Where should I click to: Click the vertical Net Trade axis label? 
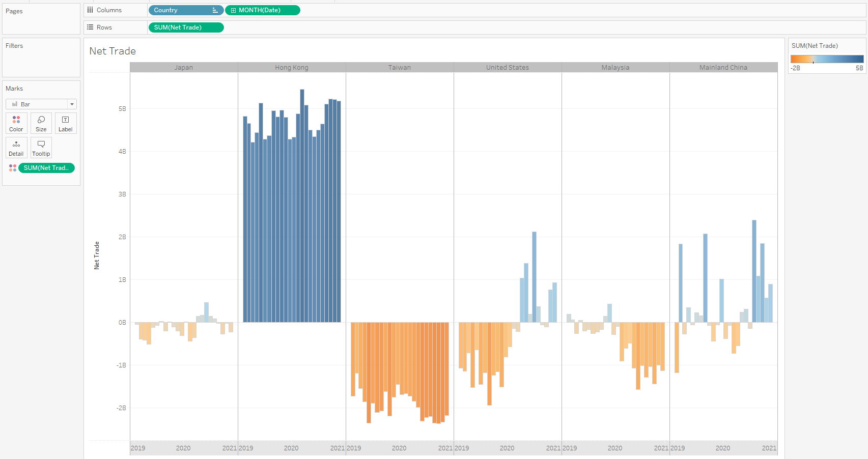97,255
